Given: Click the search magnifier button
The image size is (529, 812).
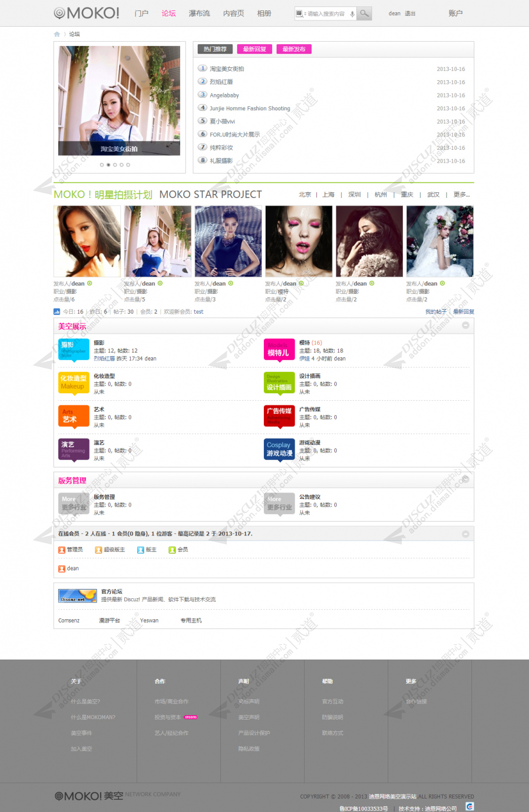Looking at the screenshot, I should click(x=364, y=13).
